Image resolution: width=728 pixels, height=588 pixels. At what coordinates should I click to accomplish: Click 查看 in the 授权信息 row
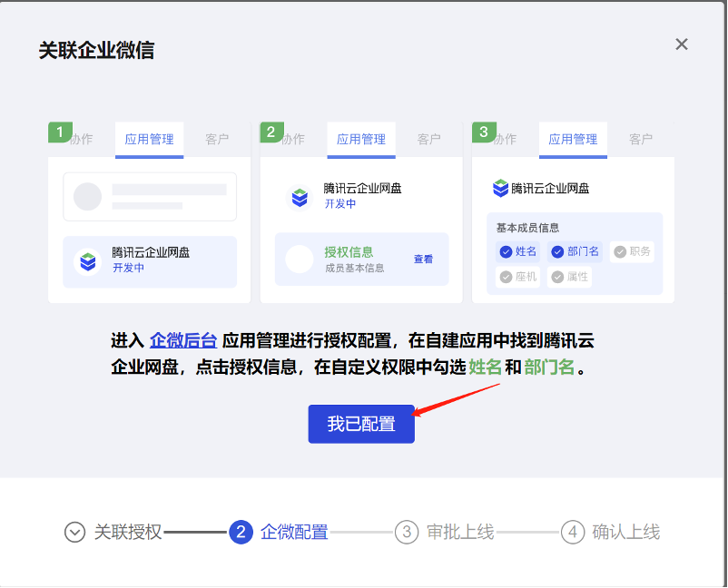point(423,259)
